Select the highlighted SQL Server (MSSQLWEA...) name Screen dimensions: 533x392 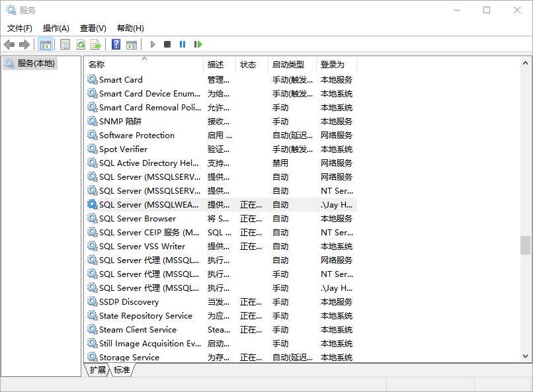coord(149,205)
